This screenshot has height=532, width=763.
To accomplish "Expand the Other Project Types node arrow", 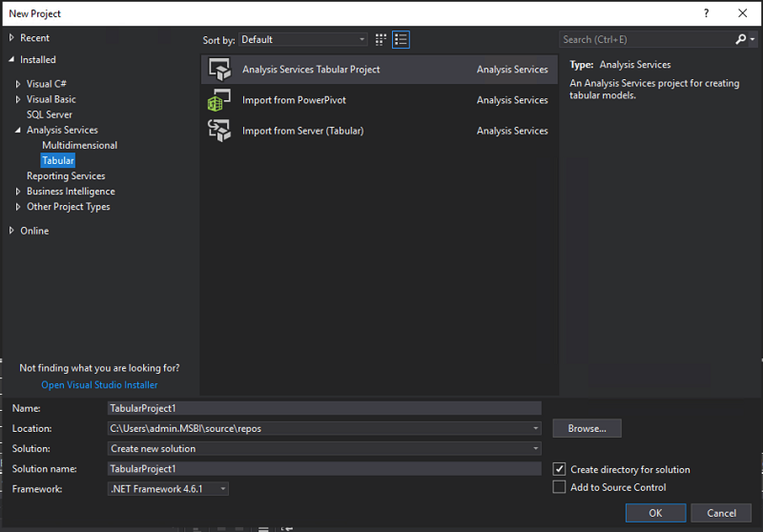I will tap(18, 207).
